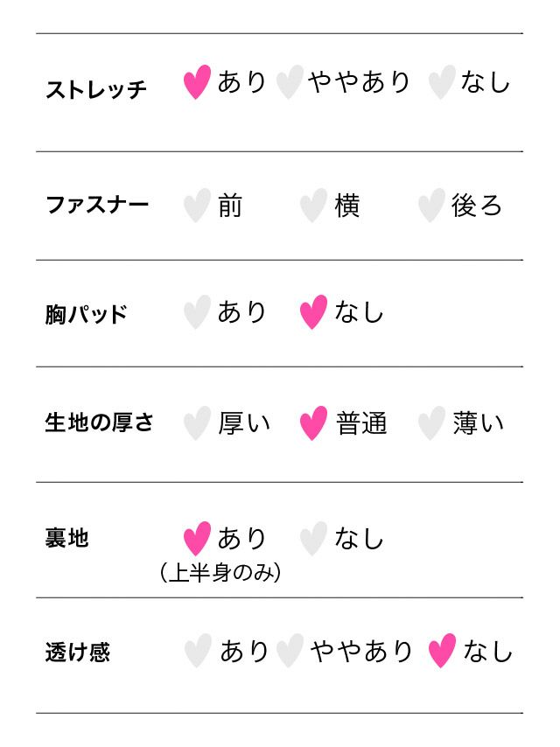Select the heart for ファスナー 後ろ
This screenshot has width=560, height=747.
(x=430, y=206)
